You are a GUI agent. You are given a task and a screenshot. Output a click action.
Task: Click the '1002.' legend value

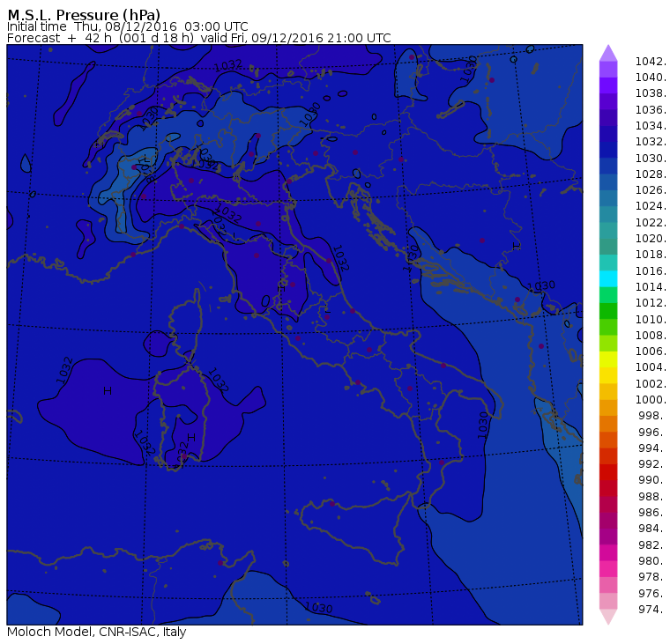651,383
